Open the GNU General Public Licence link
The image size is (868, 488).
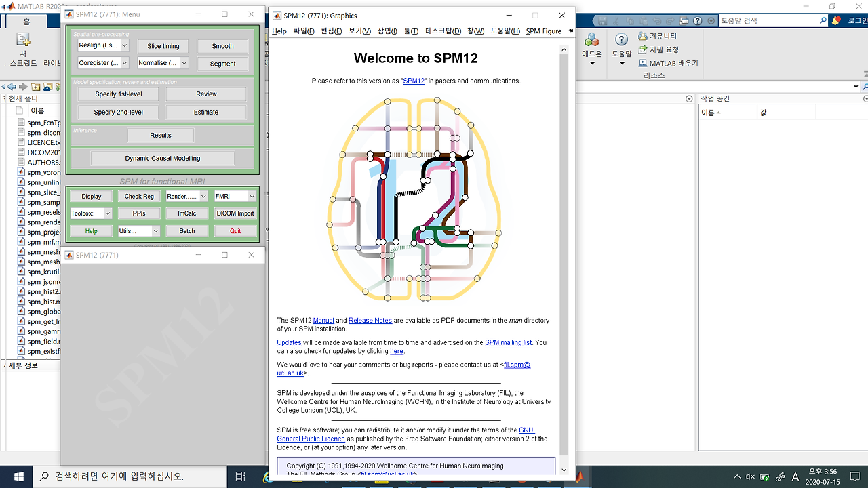(x=311, y=439)
